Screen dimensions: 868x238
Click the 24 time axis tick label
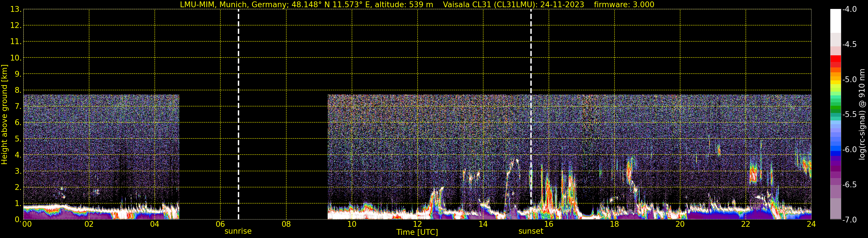(811, 224)
